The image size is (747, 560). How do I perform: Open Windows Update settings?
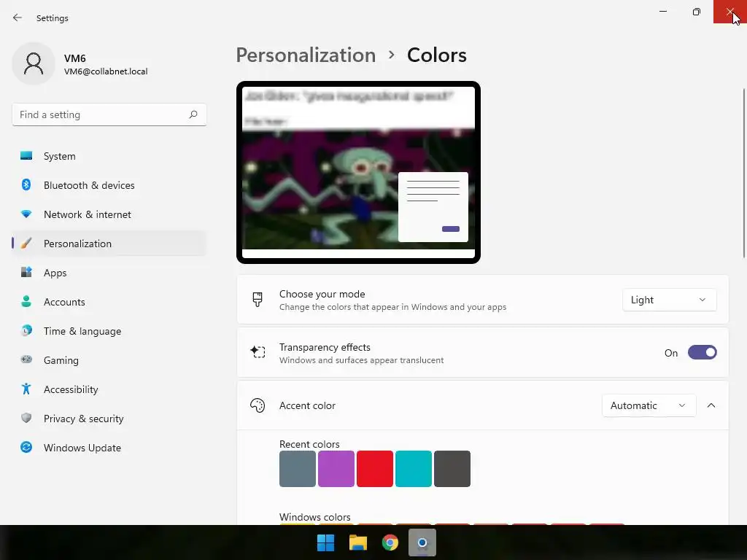point(109,448)
